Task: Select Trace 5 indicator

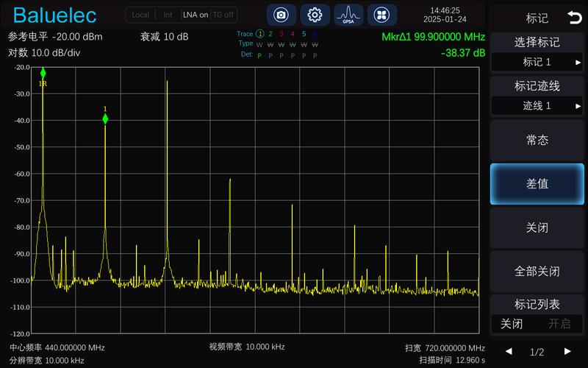Action: (304, 34)
